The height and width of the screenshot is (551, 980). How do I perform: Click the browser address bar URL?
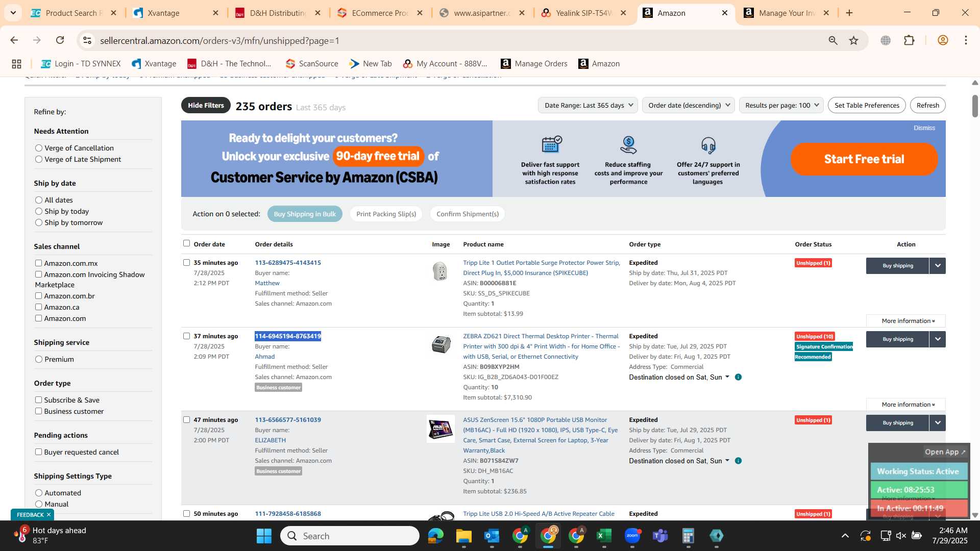(219, 40)
